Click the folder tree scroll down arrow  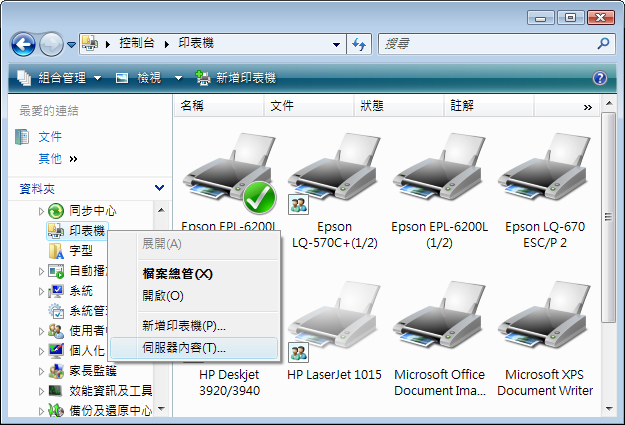161,408
